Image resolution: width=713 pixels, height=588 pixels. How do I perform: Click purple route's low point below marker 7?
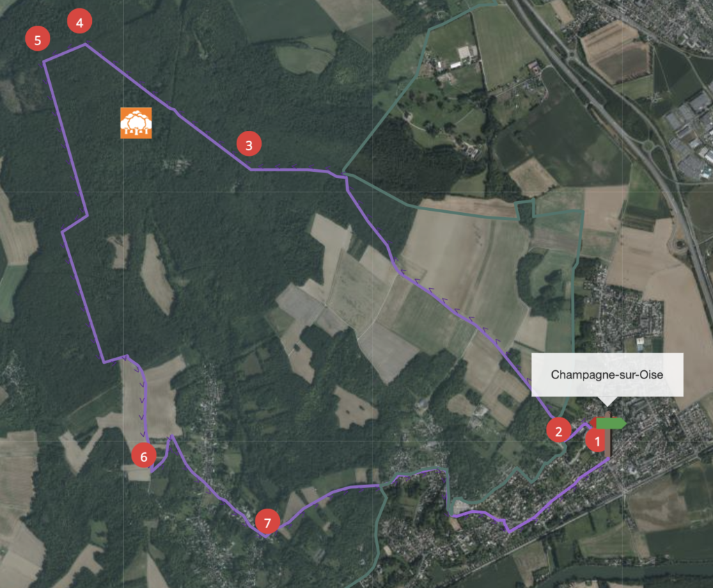(266, 537)
